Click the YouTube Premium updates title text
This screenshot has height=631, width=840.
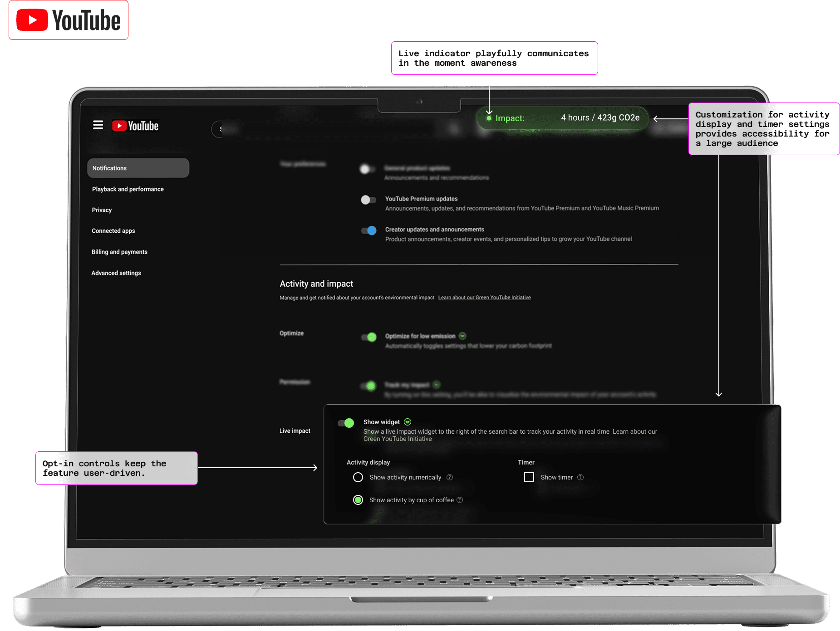pyautogui.click(x=421, y=199)
